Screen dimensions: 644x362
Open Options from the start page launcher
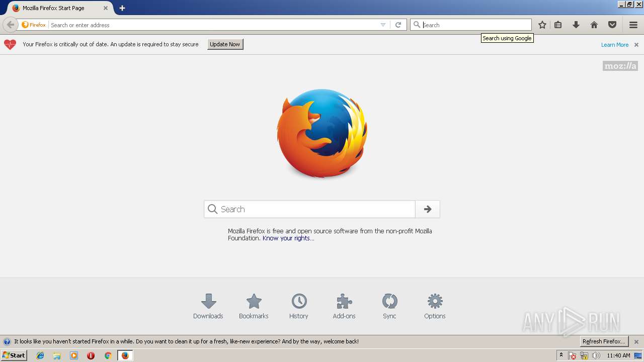435,306
